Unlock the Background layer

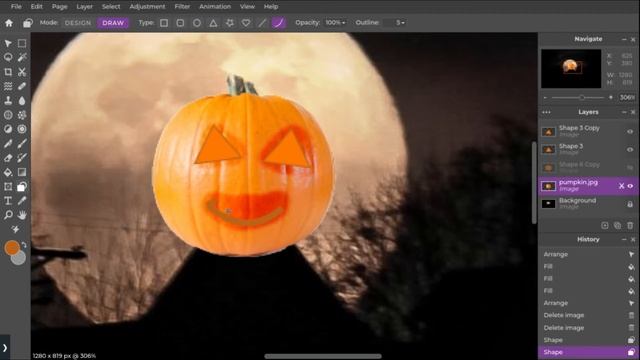click(630, 204)
